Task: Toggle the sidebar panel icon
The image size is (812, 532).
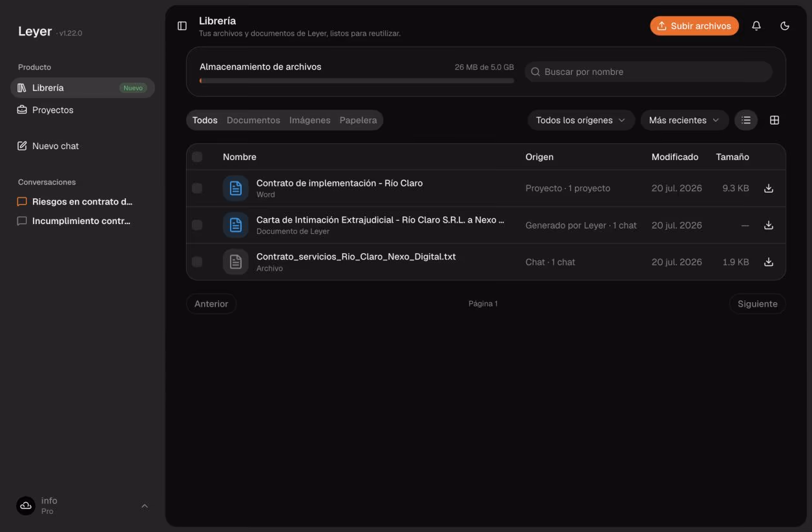Action: coord(182,26)
